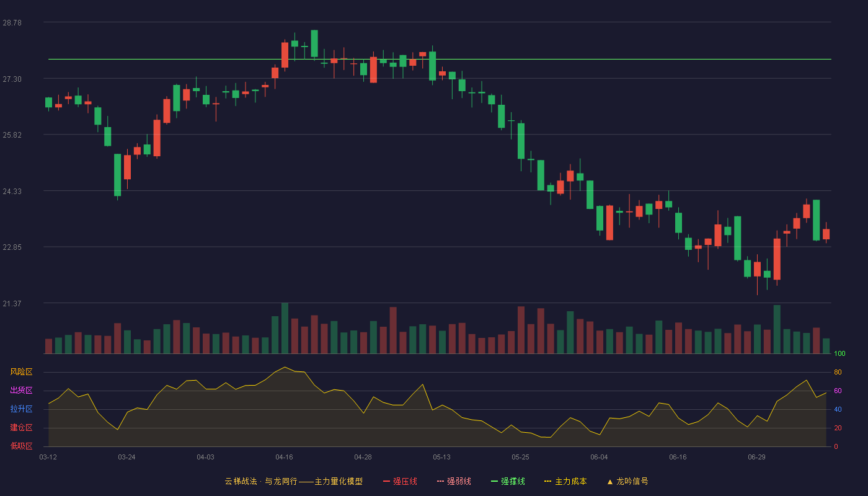This screenshot has height=496, width=868.
Task: Click the magenta 60 indicator scale value
Action: (838, 391)
